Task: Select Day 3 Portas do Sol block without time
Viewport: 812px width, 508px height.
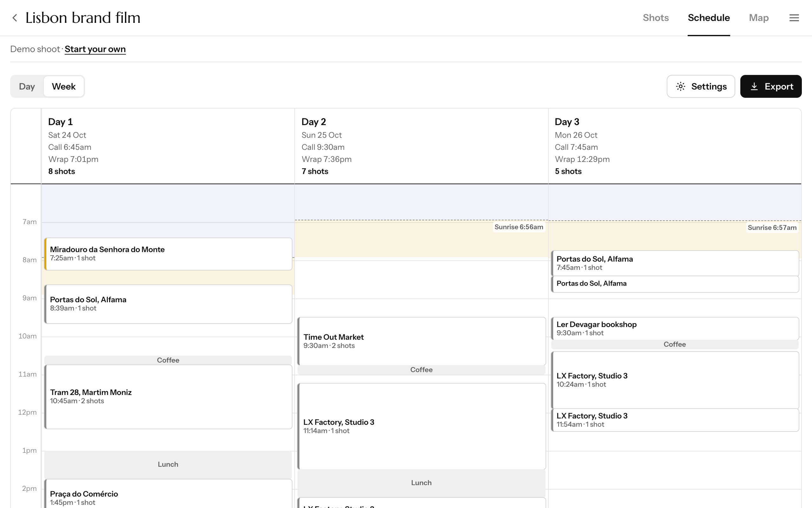Action: pos(675,284)
